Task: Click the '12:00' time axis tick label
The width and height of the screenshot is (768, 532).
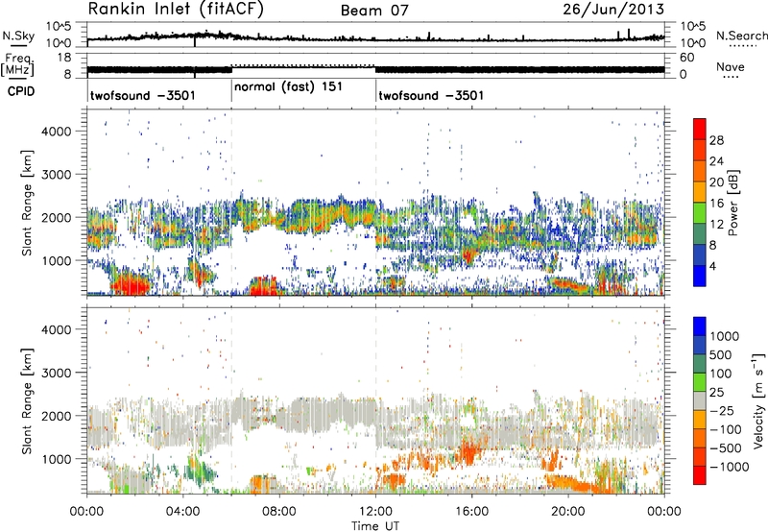Action: [375, 512]
